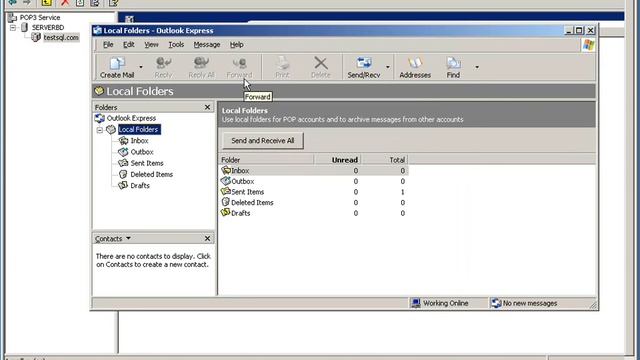Click the Create Mail toolbar icon
This screenshot has width=640, height=360.
click(117, 67)
